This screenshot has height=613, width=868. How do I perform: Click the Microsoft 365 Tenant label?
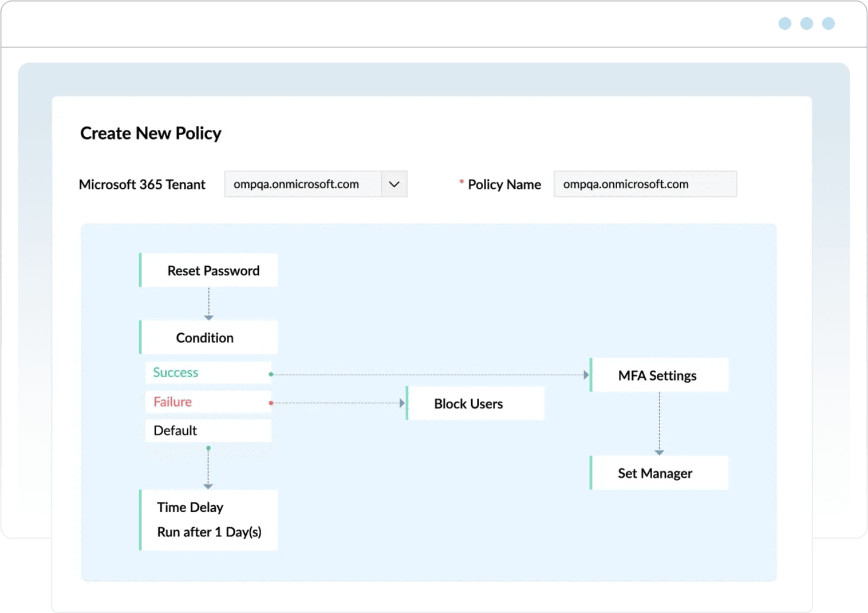142,184
